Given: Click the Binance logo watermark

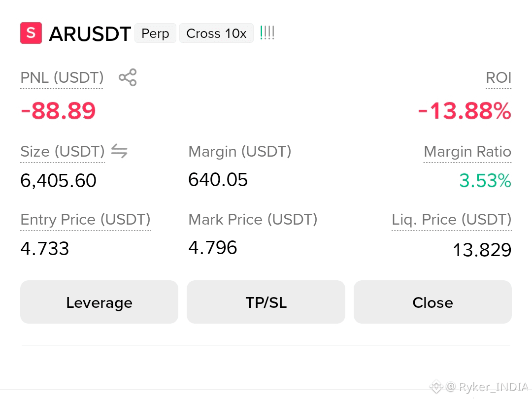Looking at the screenshot, I should 436,387.
